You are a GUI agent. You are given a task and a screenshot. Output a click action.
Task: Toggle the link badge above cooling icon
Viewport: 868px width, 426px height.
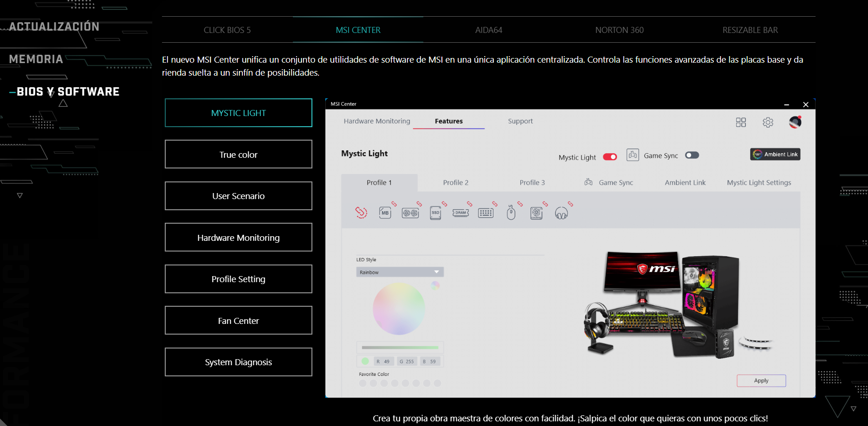coord(545,204)
